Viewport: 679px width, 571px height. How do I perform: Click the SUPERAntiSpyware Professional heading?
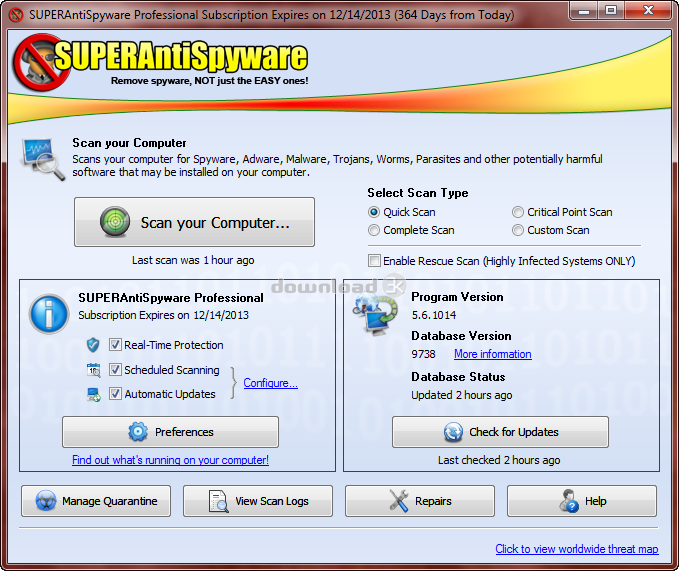(x=171, y=298)
